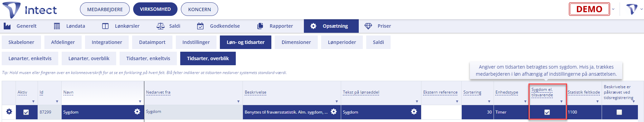Click the Intect logo icon
Image resolution: width=644 pixels, height=122 pixels.
[12, 9]
